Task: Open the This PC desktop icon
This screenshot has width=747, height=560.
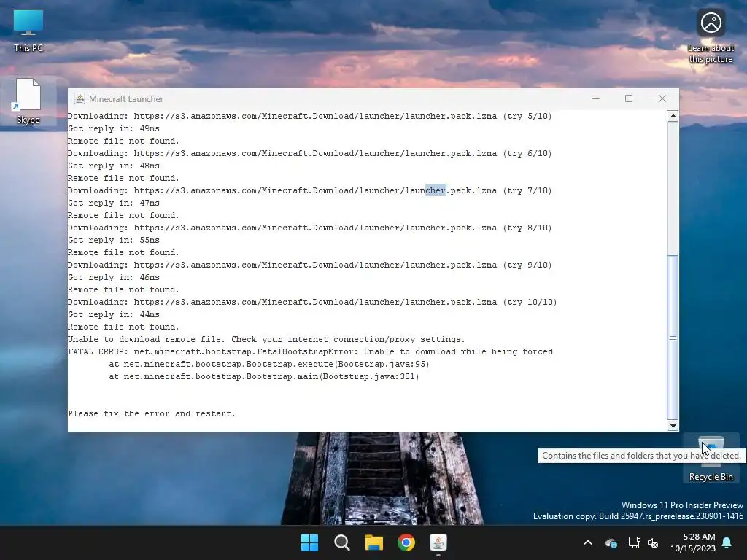Action: click(x=28, y=31)
